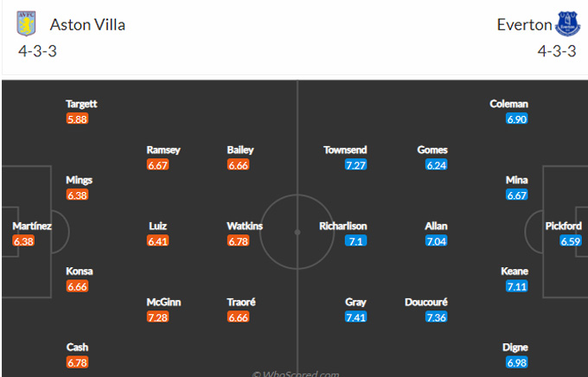Open player Richarlison on the pitch

(x=342, y=226)
